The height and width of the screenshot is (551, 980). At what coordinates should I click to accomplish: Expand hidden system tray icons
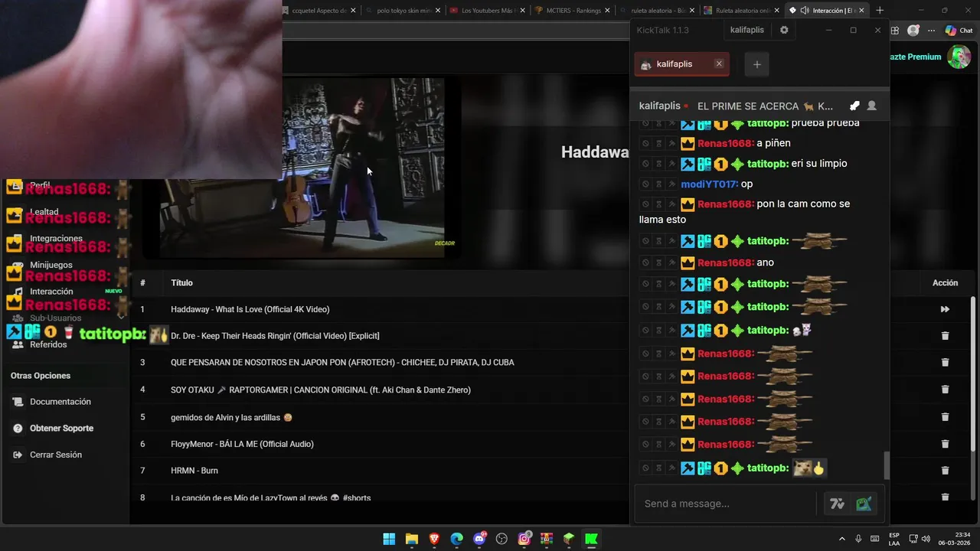click(842, 539)
